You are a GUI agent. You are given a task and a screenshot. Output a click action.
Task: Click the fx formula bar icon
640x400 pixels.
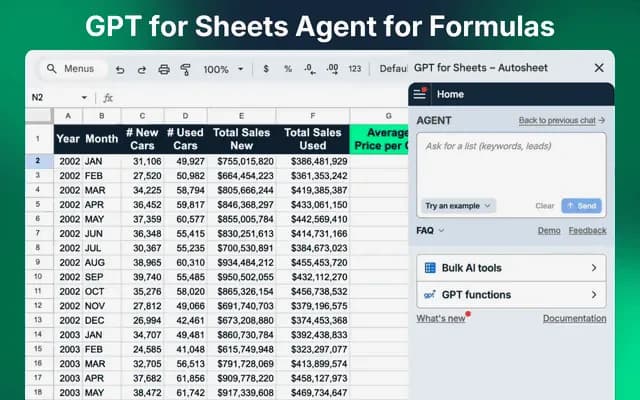tap(108, 98)
